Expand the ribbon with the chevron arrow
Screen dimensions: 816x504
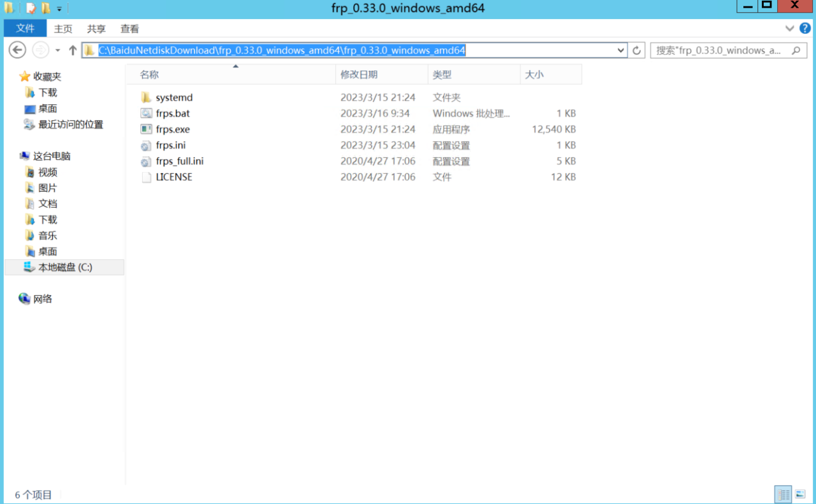coord(790,29)
